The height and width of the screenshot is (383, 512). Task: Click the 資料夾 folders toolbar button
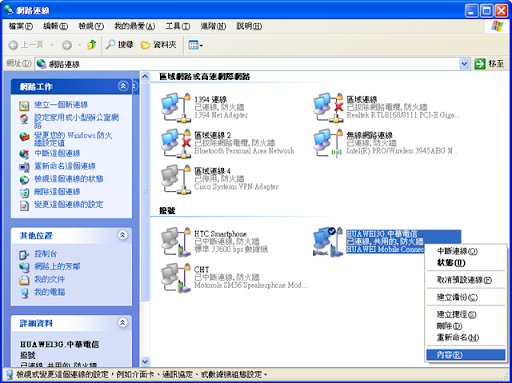tap(159, 45)
